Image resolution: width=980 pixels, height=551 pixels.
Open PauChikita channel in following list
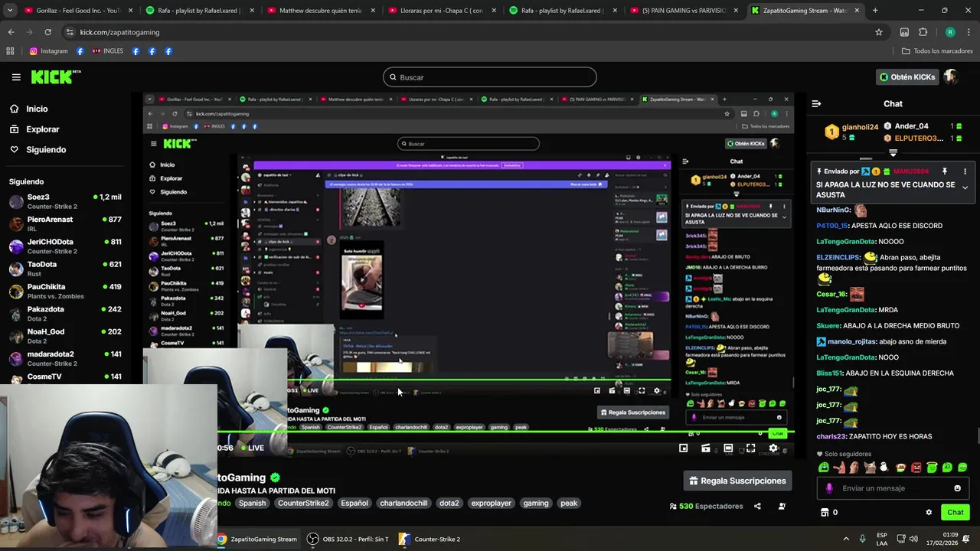pos(65,291)
